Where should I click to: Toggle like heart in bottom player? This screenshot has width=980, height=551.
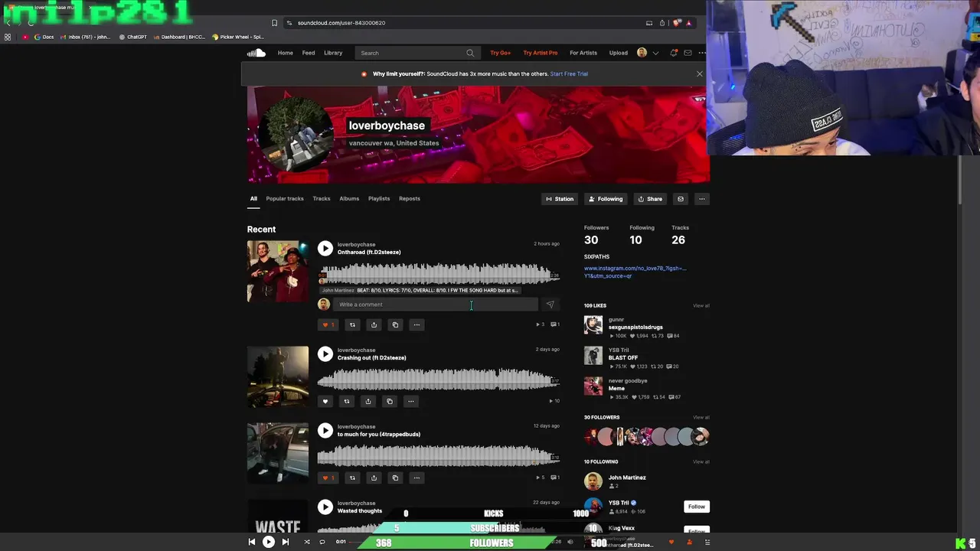point(671,543)
